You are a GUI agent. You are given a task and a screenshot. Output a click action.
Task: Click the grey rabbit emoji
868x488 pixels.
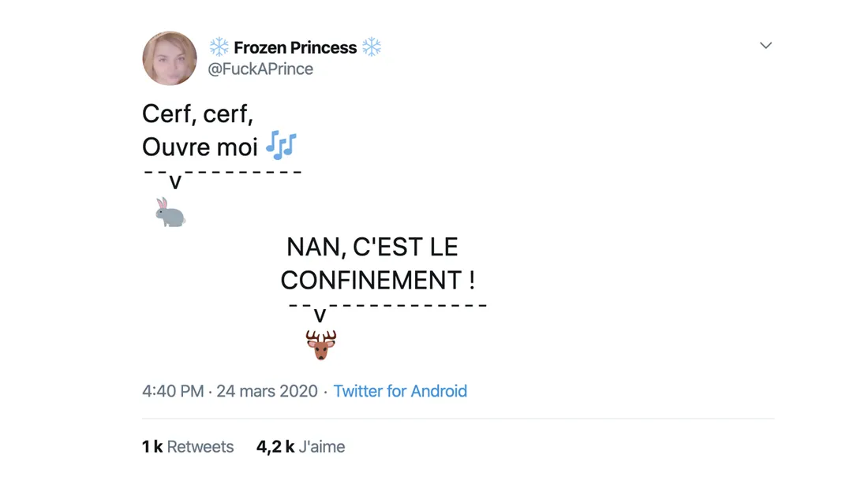pyautogui.click(x=170, y=213)
